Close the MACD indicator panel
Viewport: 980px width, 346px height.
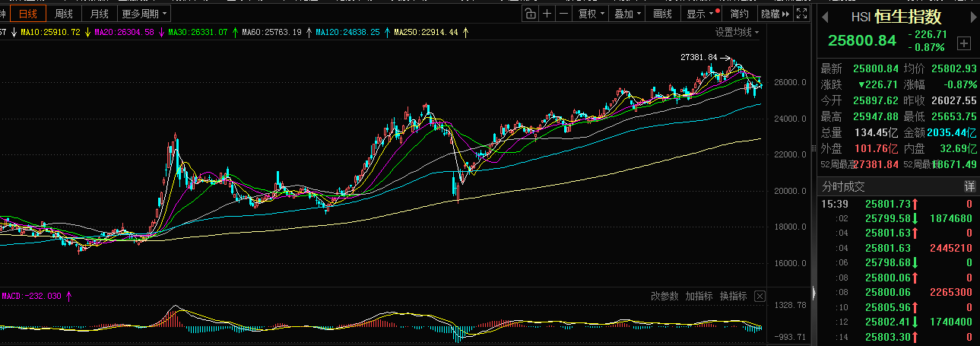point(760,296)
